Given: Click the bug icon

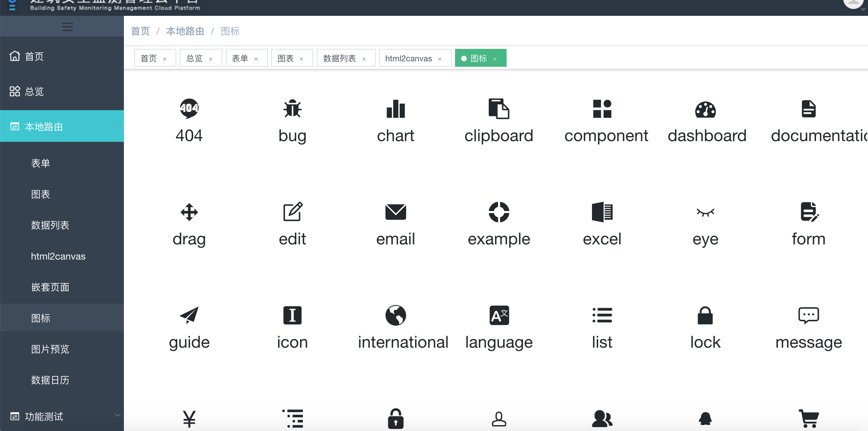Looking at the screenshot, I should (292, 109).
